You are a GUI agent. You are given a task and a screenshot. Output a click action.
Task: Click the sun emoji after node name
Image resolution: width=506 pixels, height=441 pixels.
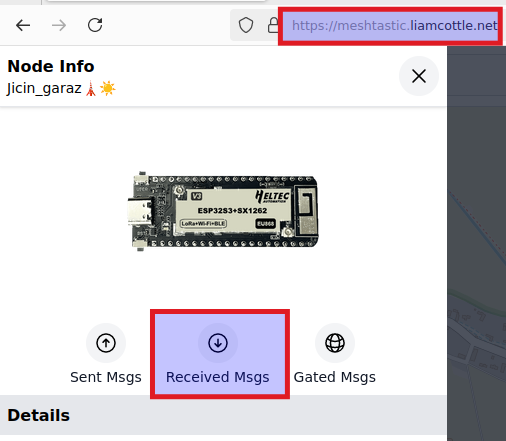coord(108,89)
